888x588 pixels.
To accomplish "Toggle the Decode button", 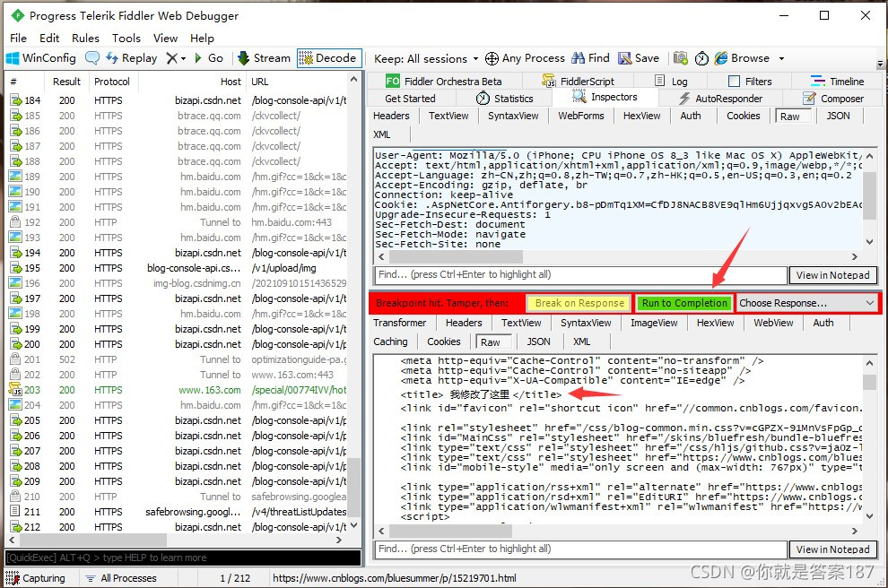I will 328,58.
